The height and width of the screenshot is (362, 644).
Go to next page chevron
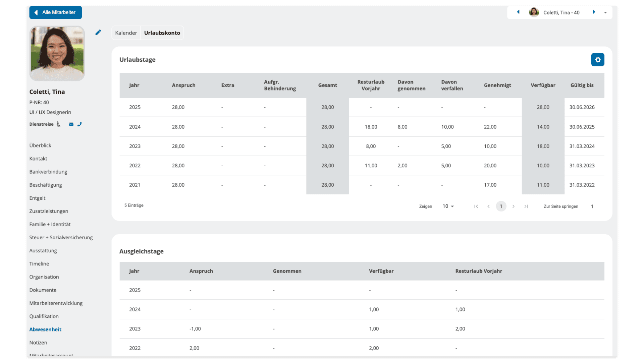point(514,206)
